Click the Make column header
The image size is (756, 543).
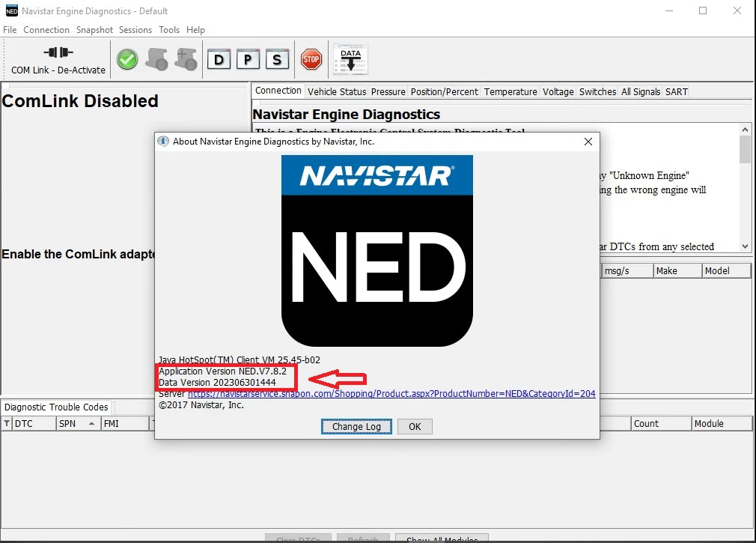click(677, 270)
